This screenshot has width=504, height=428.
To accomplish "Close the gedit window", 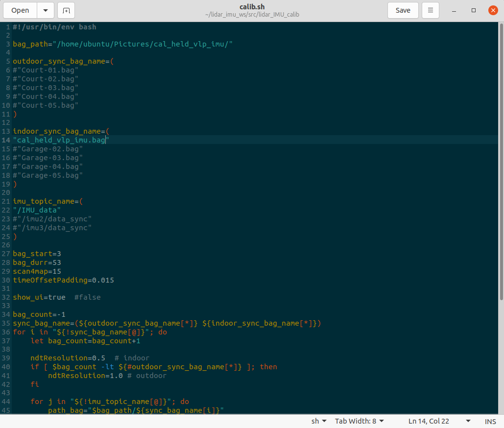I will [493, 10].
